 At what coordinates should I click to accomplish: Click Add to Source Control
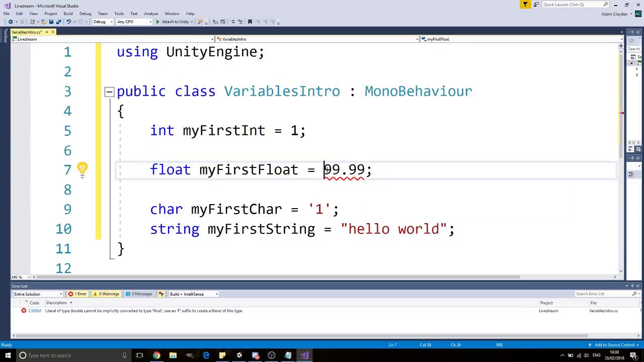(614, 345)
